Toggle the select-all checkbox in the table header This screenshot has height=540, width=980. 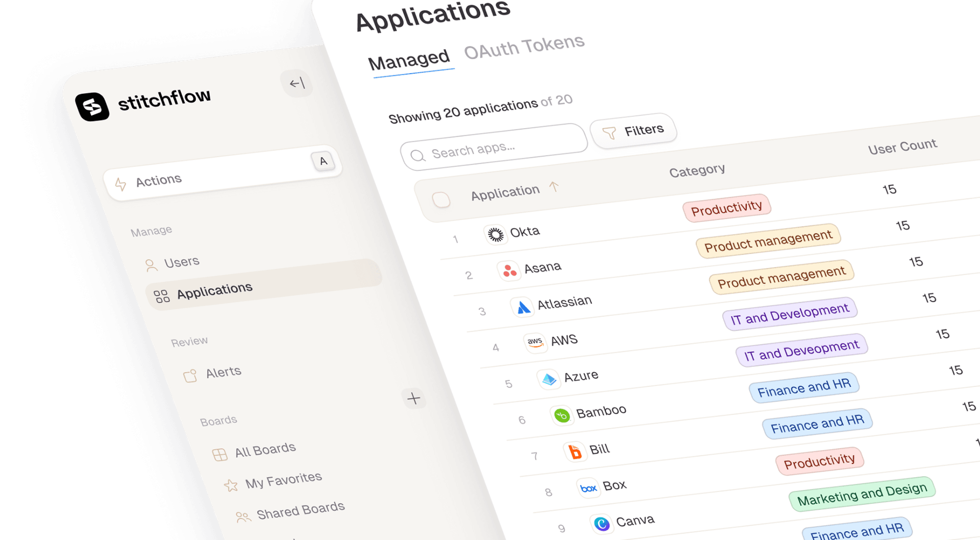441,200
